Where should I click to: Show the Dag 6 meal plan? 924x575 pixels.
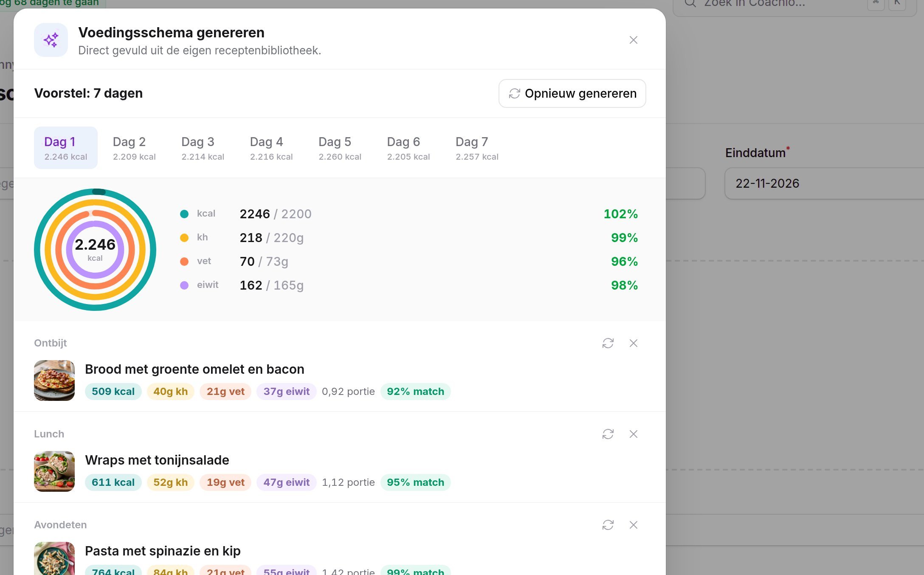[x=408, y=148]
